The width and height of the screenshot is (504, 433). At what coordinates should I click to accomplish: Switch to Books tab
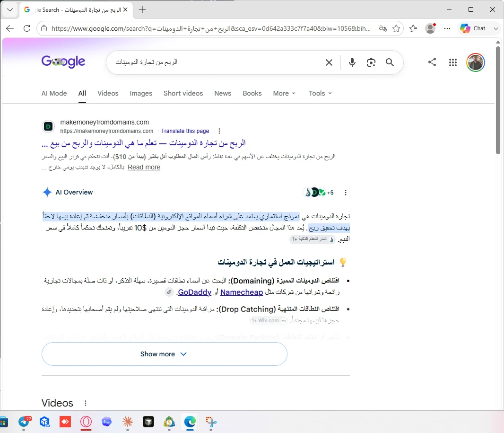[x=252, y=93]
